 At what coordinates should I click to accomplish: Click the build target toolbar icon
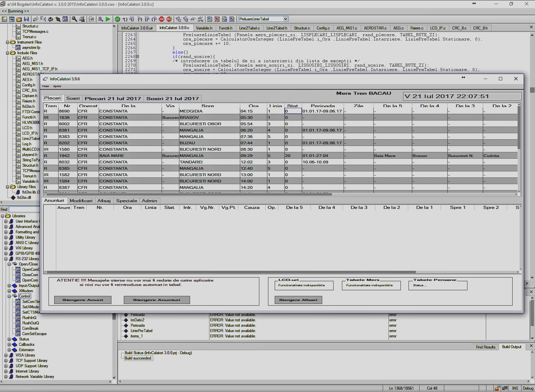[x=100, y=19]
